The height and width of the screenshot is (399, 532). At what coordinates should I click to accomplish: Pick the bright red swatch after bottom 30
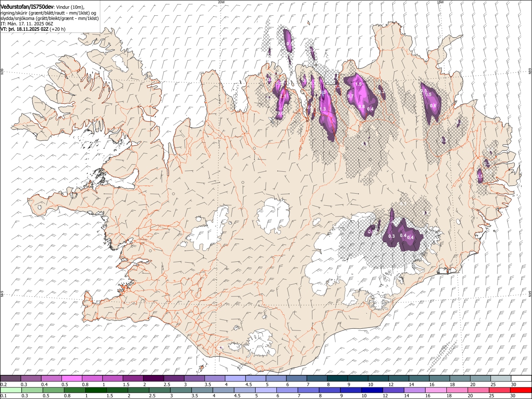[521, 390]
